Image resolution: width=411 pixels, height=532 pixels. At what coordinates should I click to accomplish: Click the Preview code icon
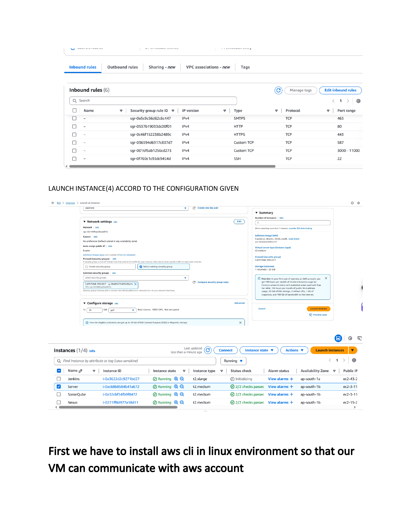[x=311, y=315]
